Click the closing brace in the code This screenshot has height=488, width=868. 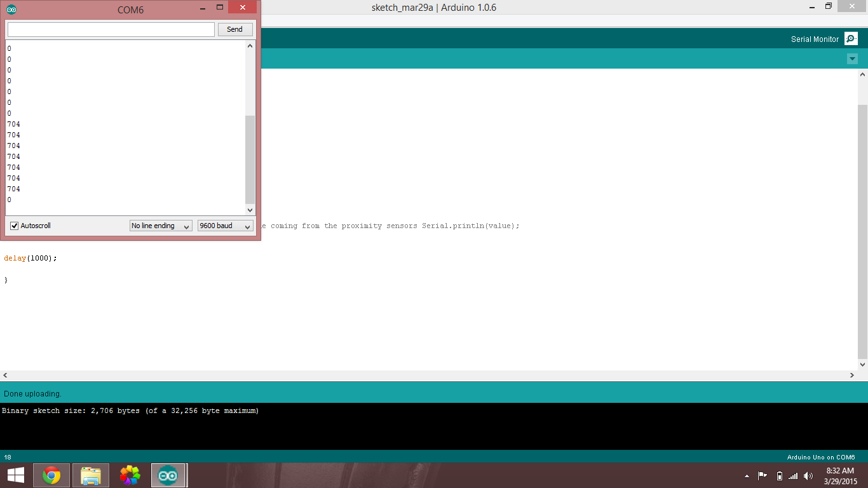pyautogui.click(x=6, y=280)
